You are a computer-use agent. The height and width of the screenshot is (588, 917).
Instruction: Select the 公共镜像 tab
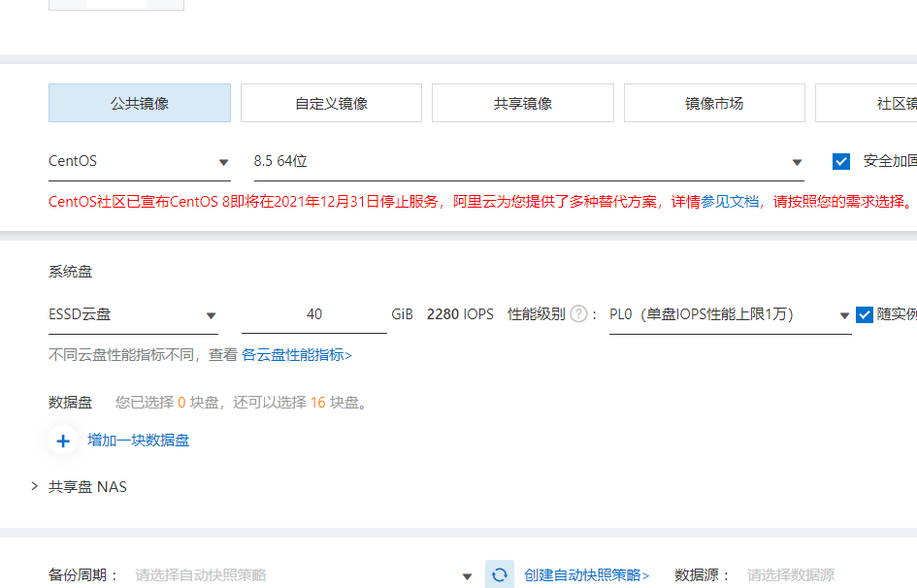point(140,103)
